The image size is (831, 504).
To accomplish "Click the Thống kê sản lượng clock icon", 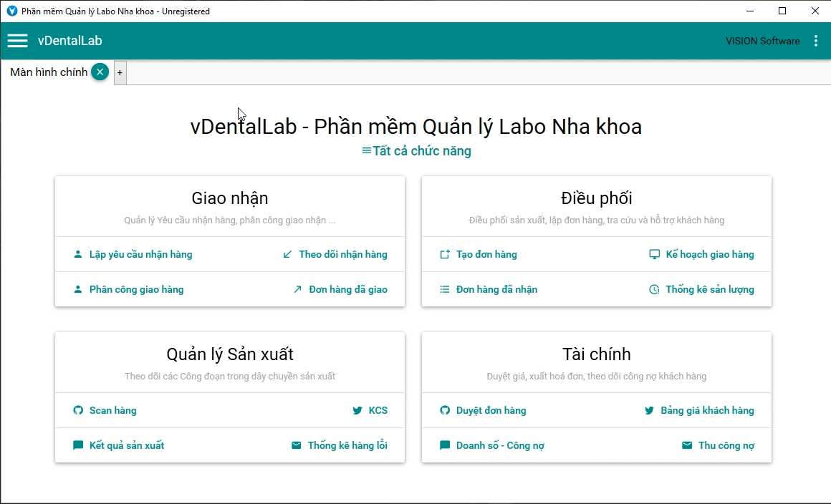I will point(654,289).
